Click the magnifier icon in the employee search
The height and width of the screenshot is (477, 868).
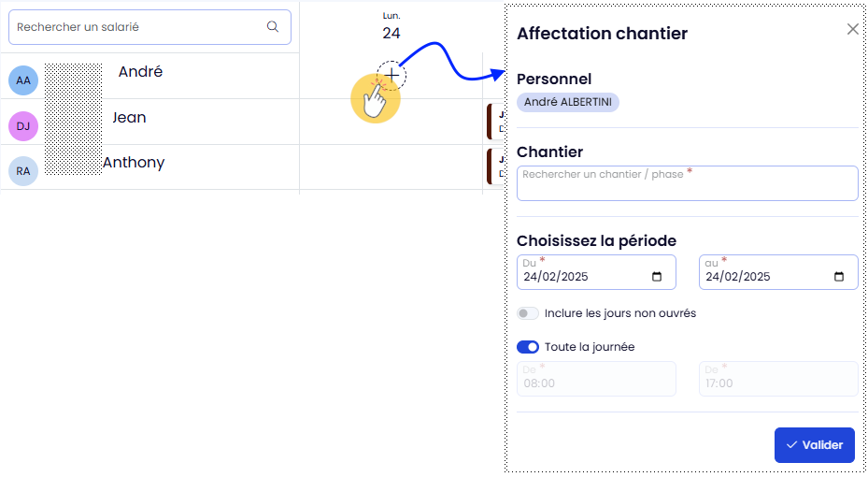[273, 27]
